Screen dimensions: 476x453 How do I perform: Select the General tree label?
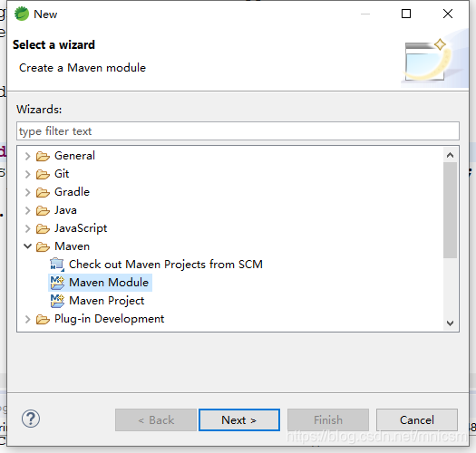tap(74, 156)
